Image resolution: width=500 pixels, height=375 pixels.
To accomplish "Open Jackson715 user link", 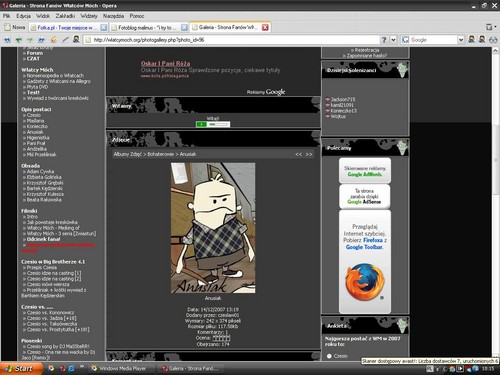I will tap(343, 99).
